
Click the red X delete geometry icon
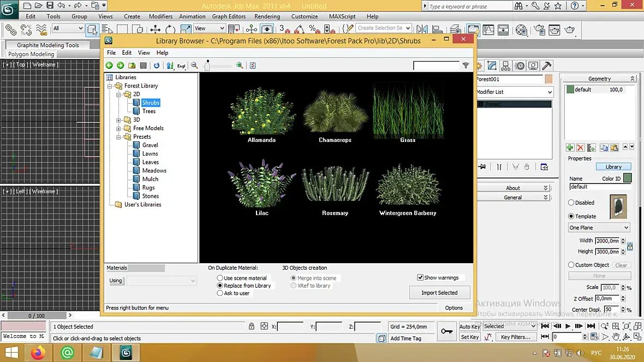(x=580, y=147)
